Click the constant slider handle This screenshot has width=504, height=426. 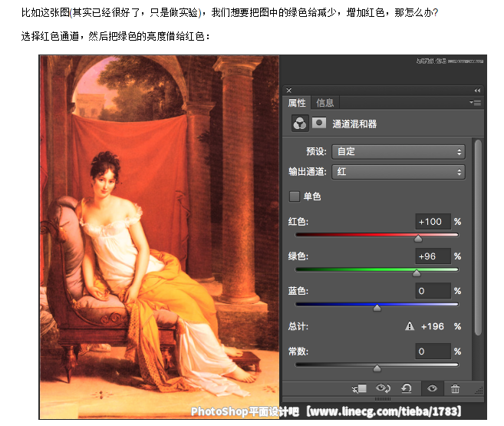377,368
